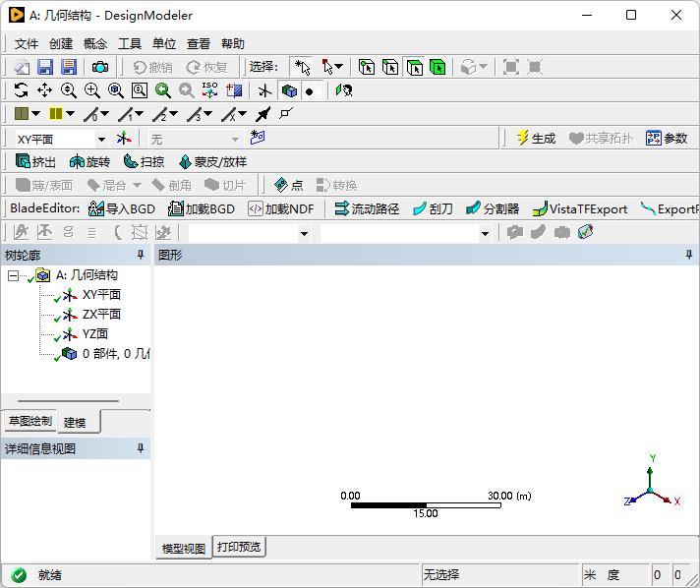The width and height of the screenshot is (700, 588).
Task: Select YZ面 in the tree outline
Action: [94, 334]
